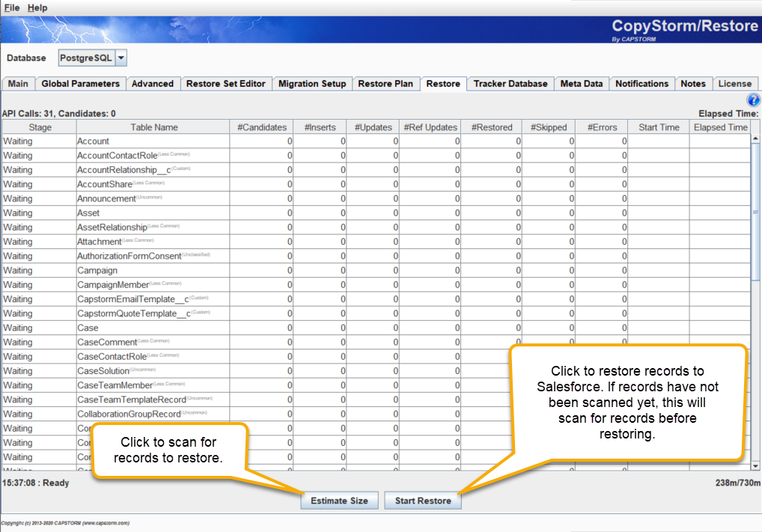Screen dimensions: 762x532
Task: Open the Help menu
Action: click(x=37, y=7)
